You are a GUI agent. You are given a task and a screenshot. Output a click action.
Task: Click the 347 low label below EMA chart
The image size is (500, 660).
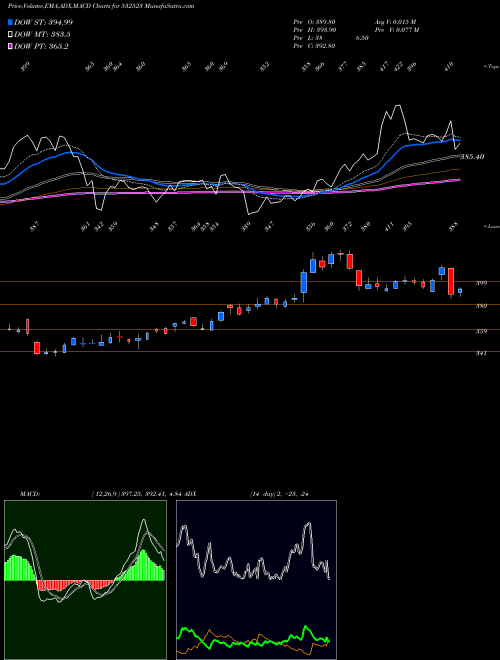click(x=269, y=226)
